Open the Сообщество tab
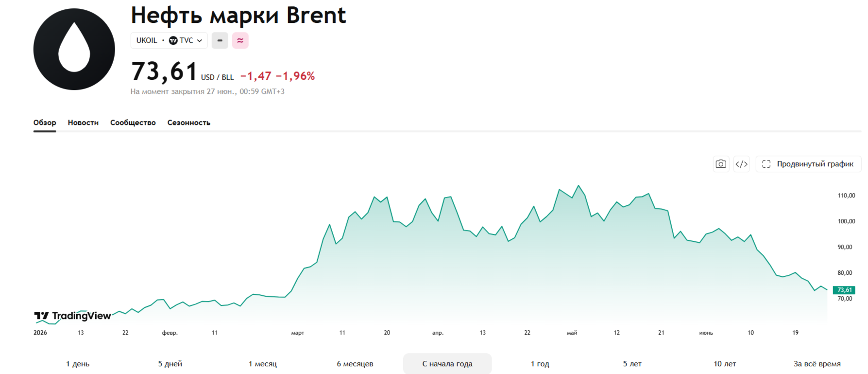The image size is (868, 374). (x=133, y=123)
